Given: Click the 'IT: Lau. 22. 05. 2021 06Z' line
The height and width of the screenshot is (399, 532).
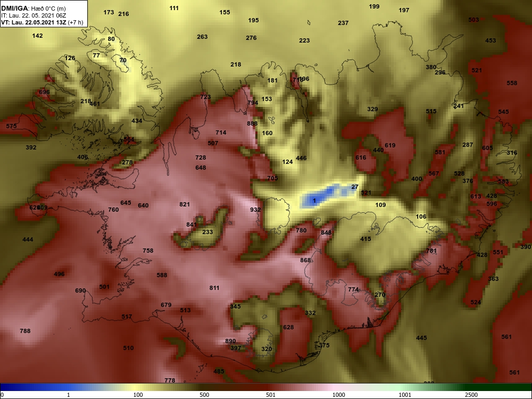Looking at the screenshot, I should click(34, 15).
